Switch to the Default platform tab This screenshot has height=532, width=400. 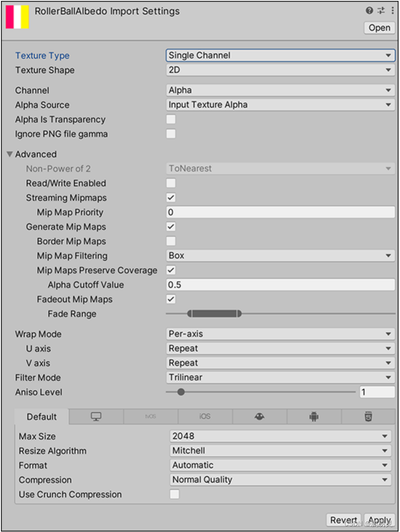pos(41,417)
